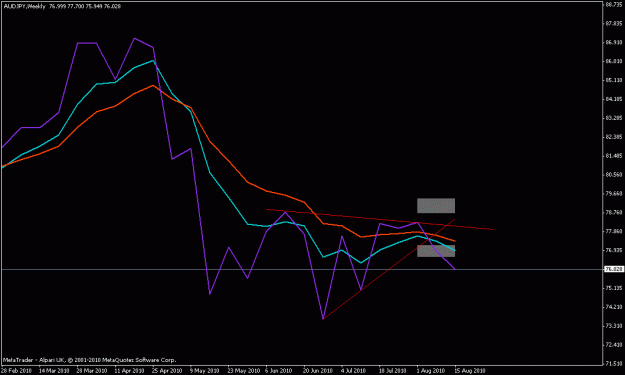Click the 1 Aug 2010 date label
The width and height of the screenshot is (625, 375).
coord(430,371)
